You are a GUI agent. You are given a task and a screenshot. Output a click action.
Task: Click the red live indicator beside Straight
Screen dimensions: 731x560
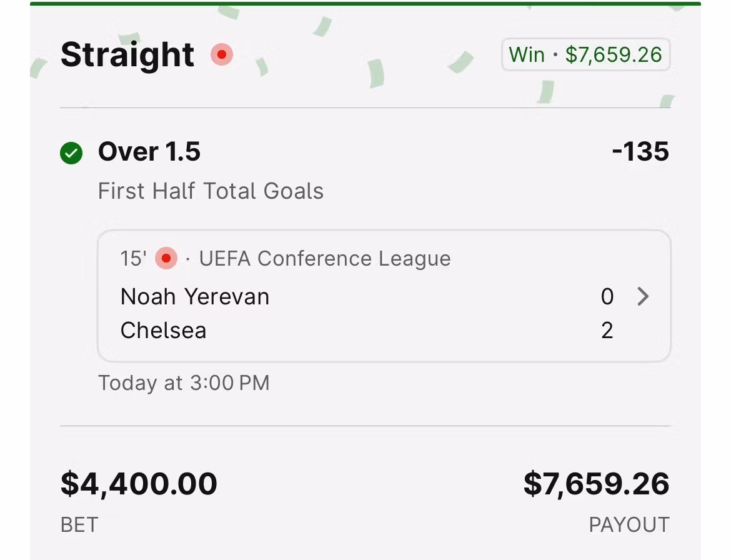[x=221, y=55]
